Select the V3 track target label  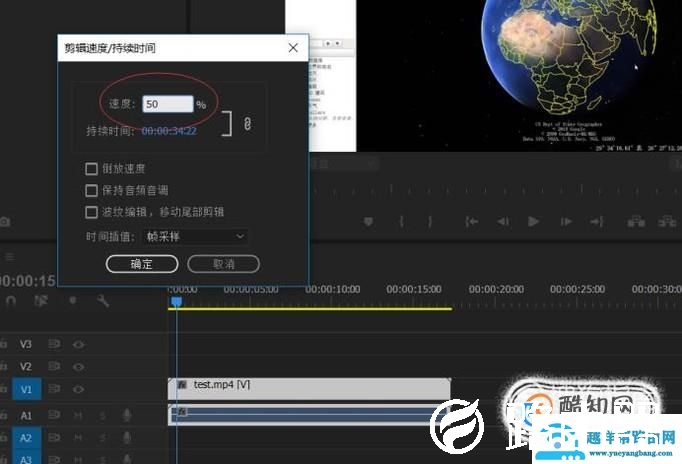click(x=26, y=344)
